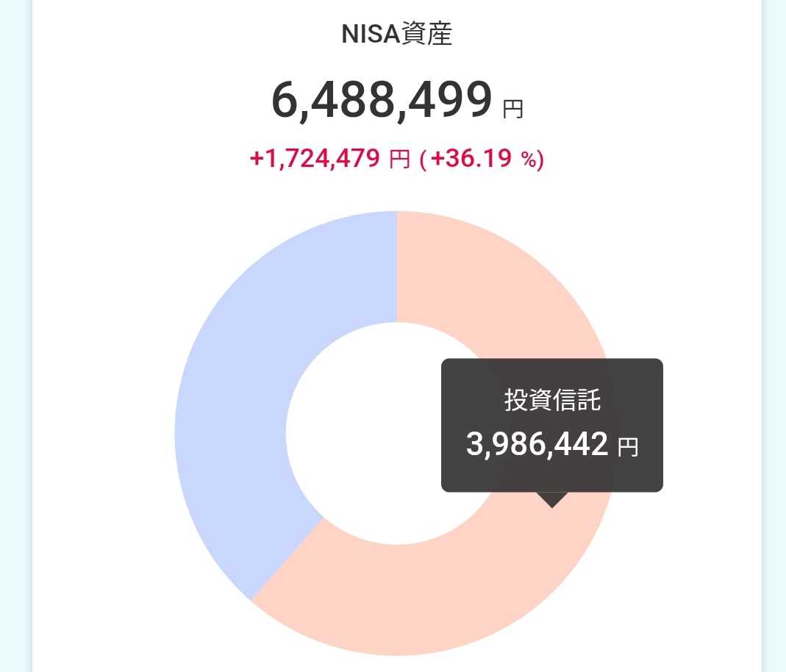Click the 円 unit after the profit figure

399,159
